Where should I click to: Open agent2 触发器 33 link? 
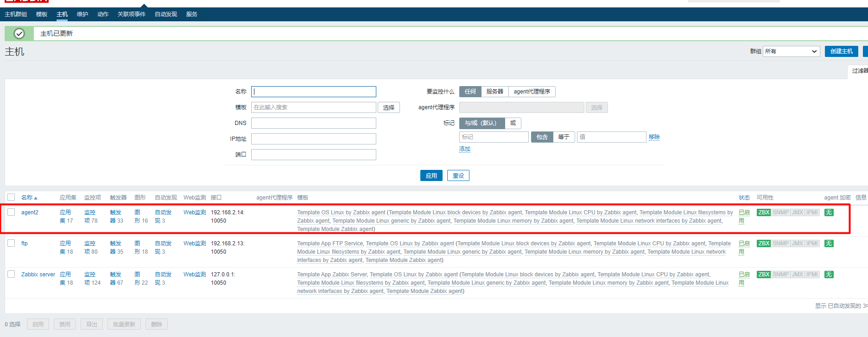coord(115,217)
